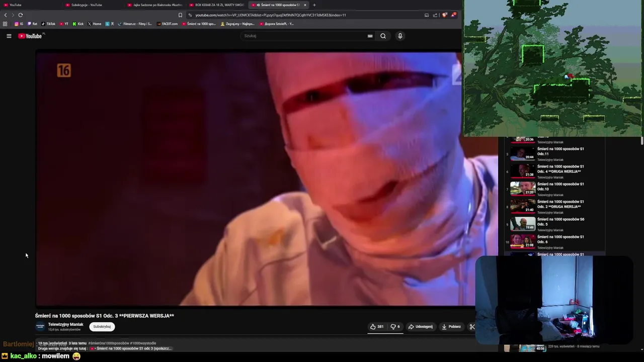Open browser apps grid icon in bookmarks bar

[x=5, y=24]
